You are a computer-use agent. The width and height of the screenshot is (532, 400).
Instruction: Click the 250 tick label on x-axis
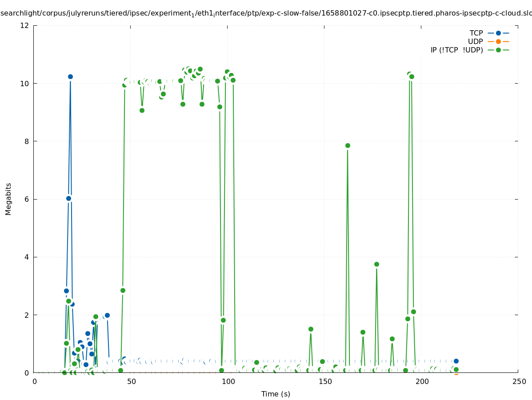click(x=518, y=382)
